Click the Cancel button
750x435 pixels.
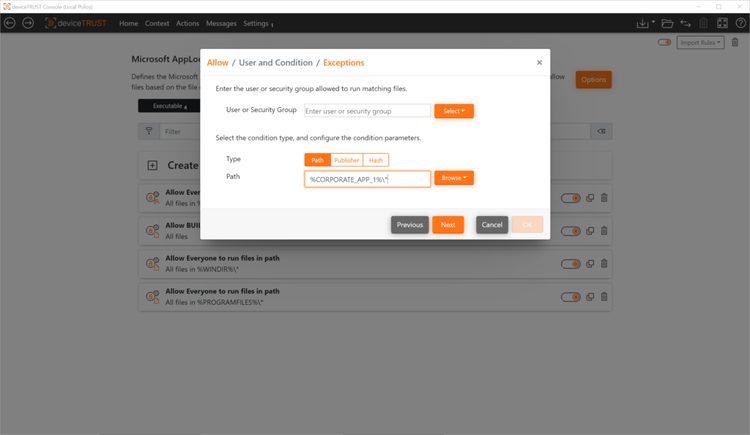click(492, 224)
